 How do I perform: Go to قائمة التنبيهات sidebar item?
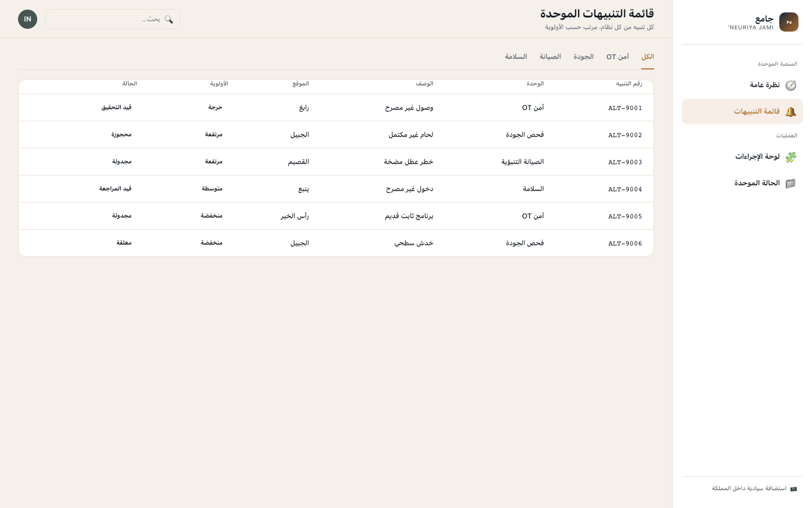coord(742,112)
